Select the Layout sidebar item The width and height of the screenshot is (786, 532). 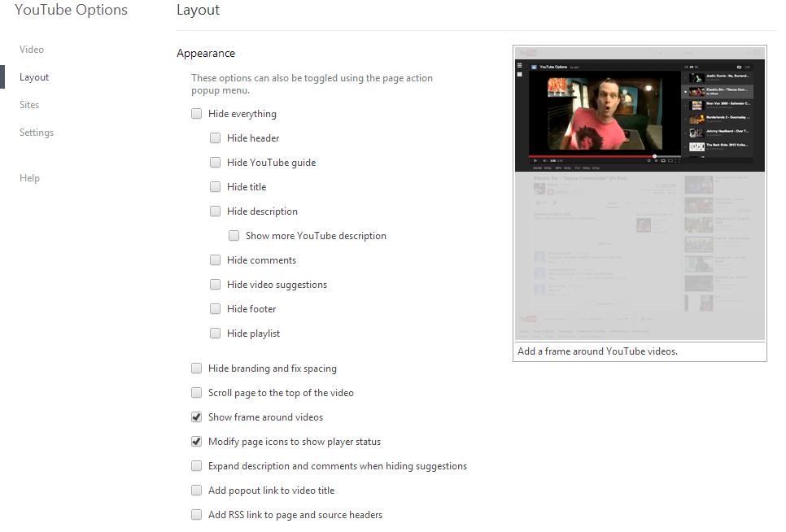(34, 77)
